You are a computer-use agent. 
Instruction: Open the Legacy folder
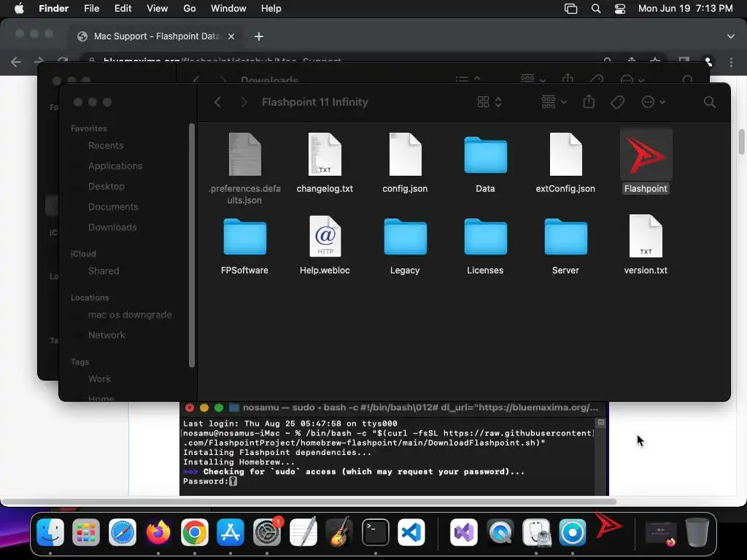click(x=405, y=237)
